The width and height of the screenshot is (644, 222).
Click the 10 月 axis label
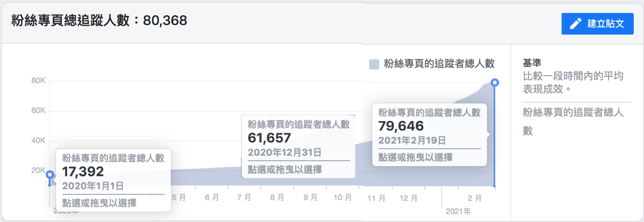342,197
